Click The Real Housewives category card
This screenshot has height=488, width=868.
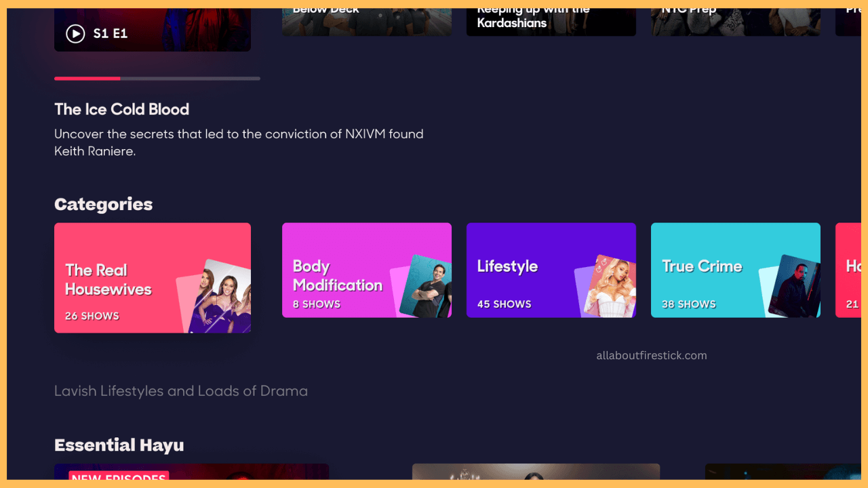click(x=152, y=278)
